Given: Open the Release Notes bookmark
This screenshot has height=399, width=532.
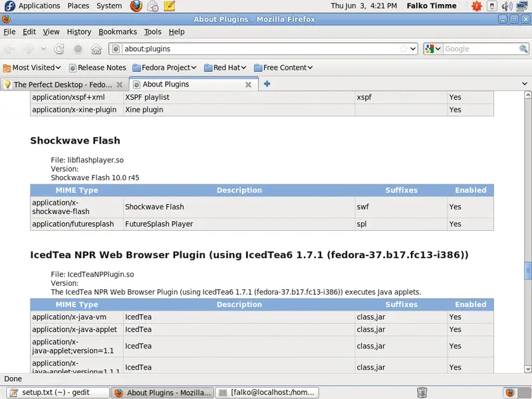Looking at the screenshot, I should [97, 68].
